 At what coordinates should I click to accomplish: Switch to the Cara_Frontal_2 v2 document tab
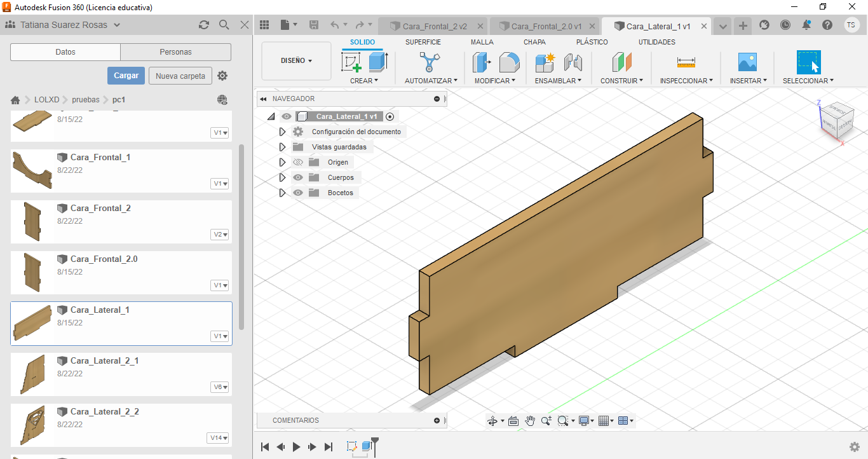click(x=435, y=26)
